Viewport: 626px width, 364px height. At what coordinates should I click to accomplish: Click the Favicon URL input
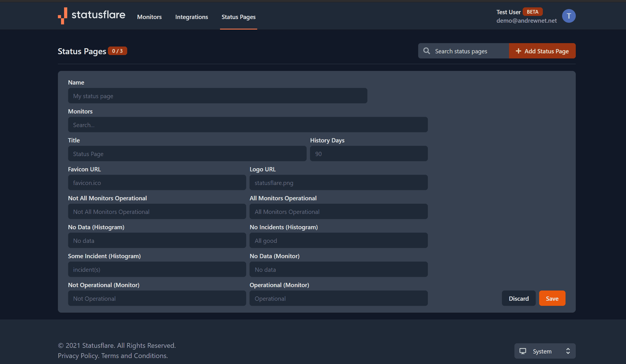157,183
